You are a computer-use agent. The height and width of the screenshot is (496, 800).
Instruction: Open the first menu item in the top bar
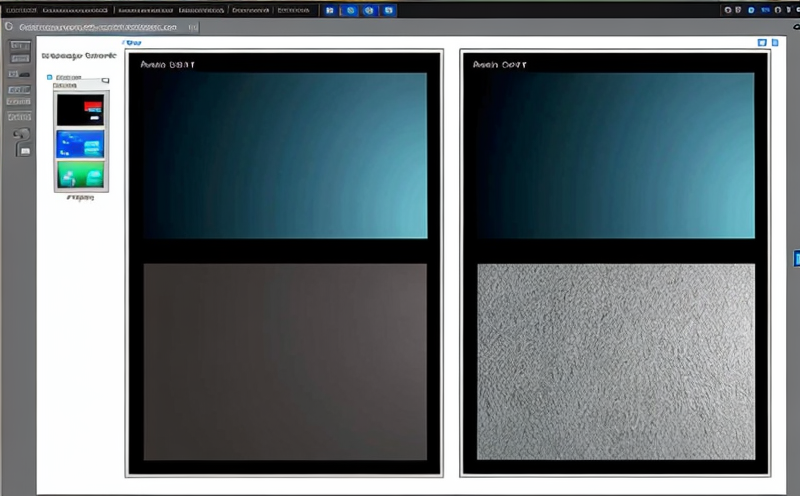21,10
